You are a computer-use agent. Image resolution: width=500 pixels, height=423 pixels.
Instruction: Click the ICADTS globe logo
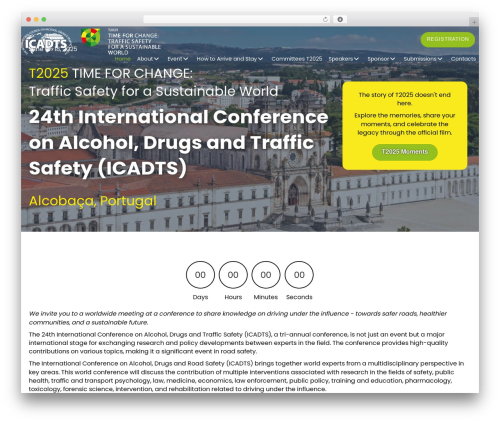(x=47, y=42)
